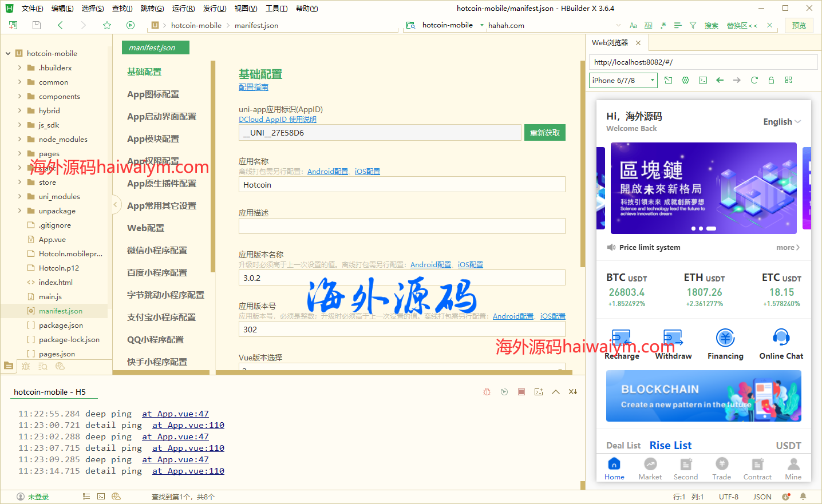Click the 应用名称 input field containing Hotcoin
The image size is (822, 504).
401,185
